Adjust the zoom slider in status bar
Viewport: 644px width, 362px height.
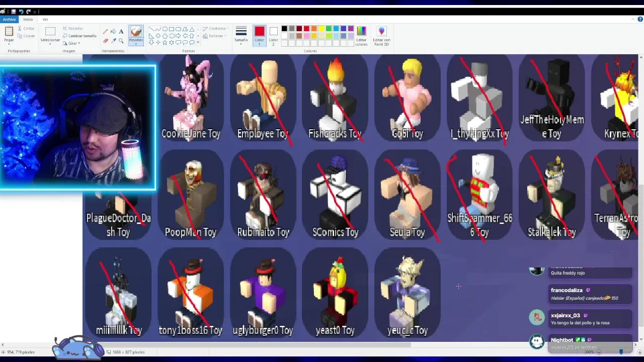[x=621, y=352]
